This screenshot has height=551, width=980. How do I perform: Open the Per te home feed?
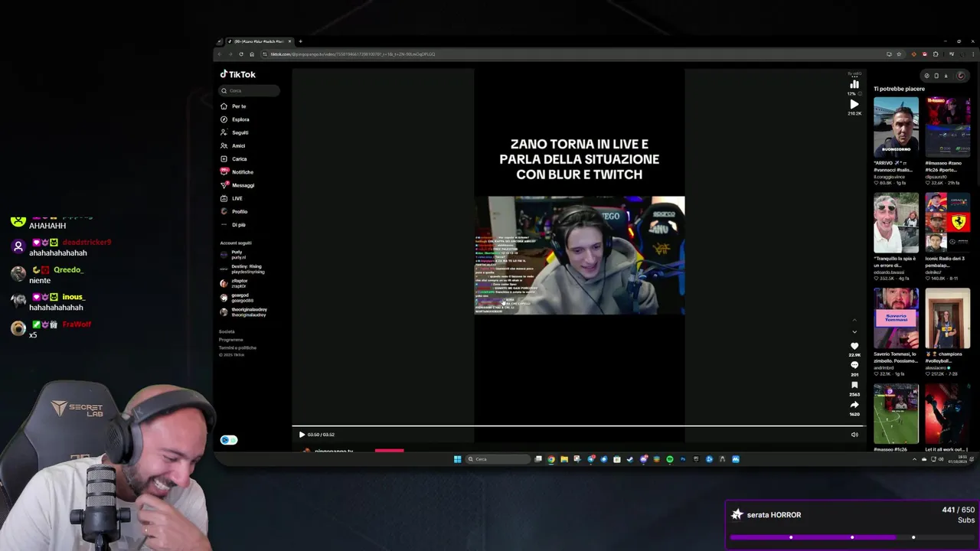[234, 106]
